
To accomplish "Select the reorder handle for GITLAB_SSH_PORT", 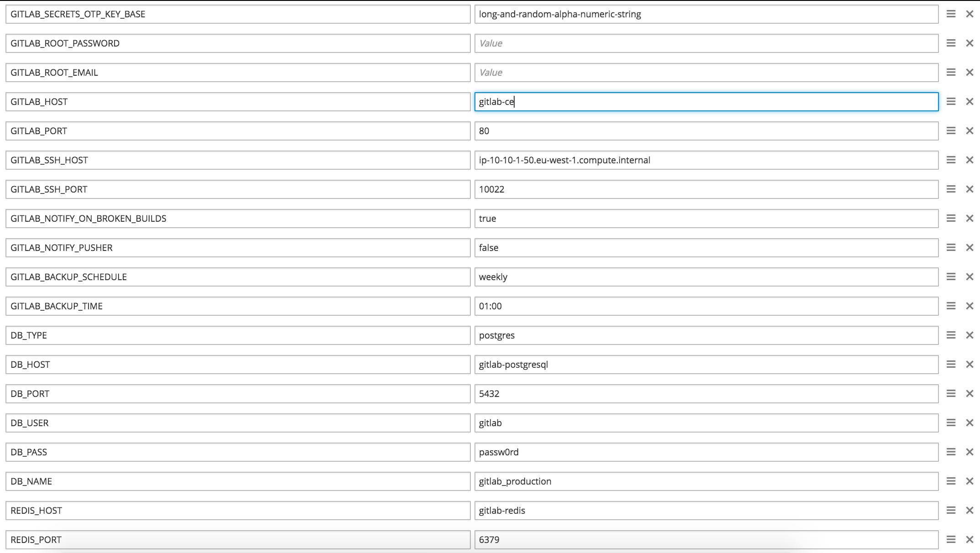I will tap(951, 189).
